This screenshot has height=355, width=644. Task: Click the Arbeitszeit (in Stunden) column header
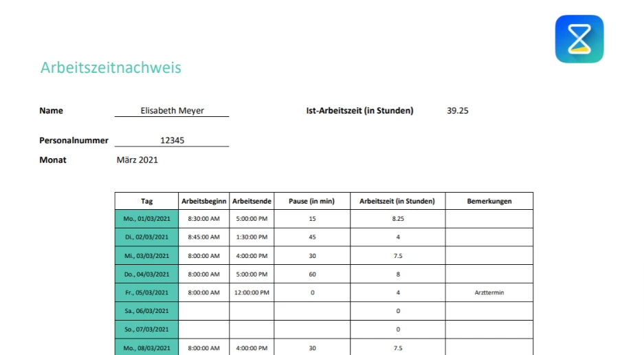(x=397, y=201)
